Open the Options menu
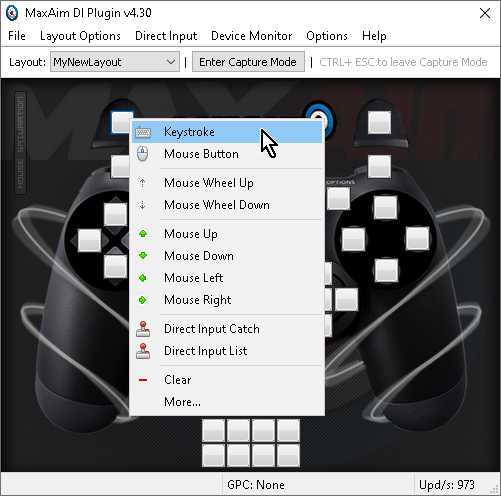 coord(327,36)
